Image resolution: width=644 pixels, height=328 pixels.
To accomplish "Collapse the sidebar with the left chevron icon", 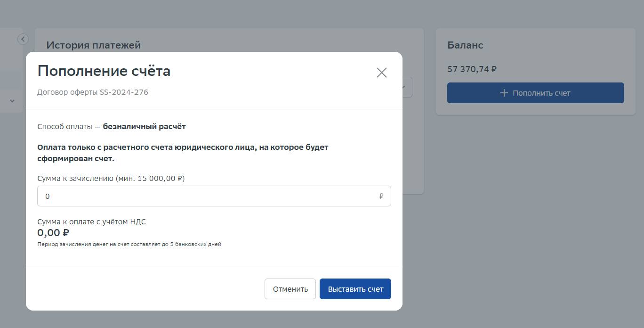I will click(x=23, y=39).
